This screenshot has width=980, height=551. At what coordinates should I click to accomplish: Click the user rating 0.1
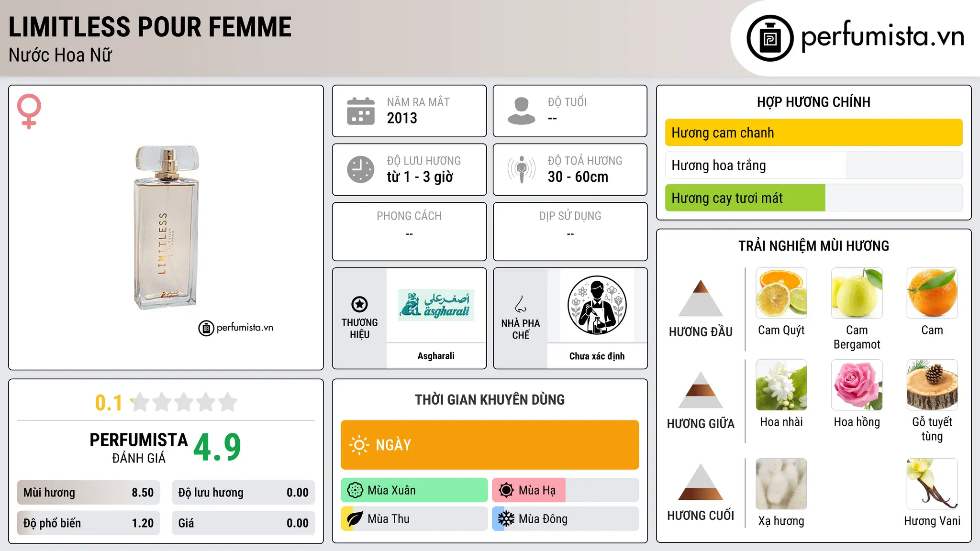(x=109, y=403)
